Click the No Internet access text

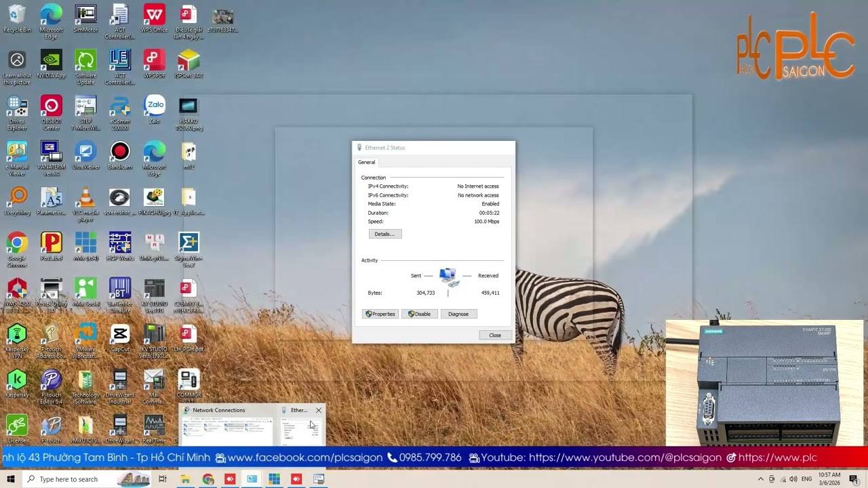478,186
